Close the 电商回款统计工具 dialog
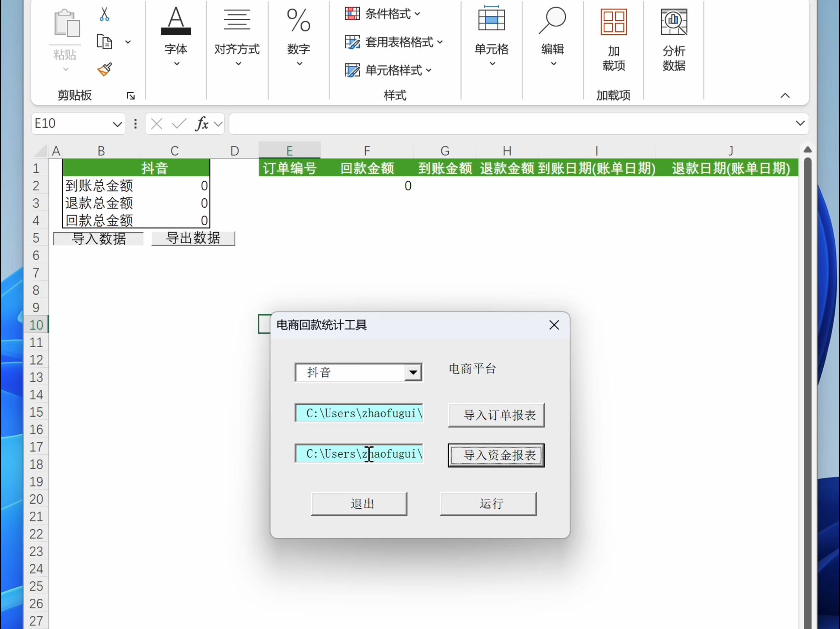Viewport: 840px width, 629px height. pos(554,325)
